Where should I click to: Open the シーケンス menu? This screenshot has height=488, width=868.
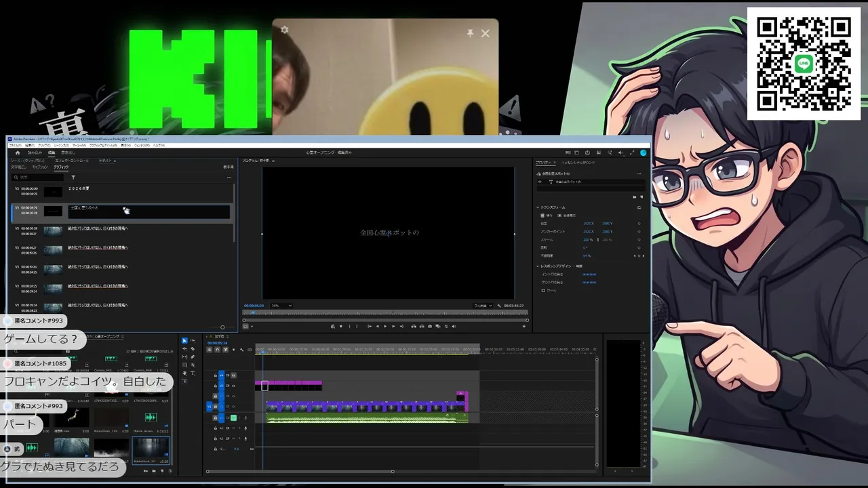coord(61,145)
